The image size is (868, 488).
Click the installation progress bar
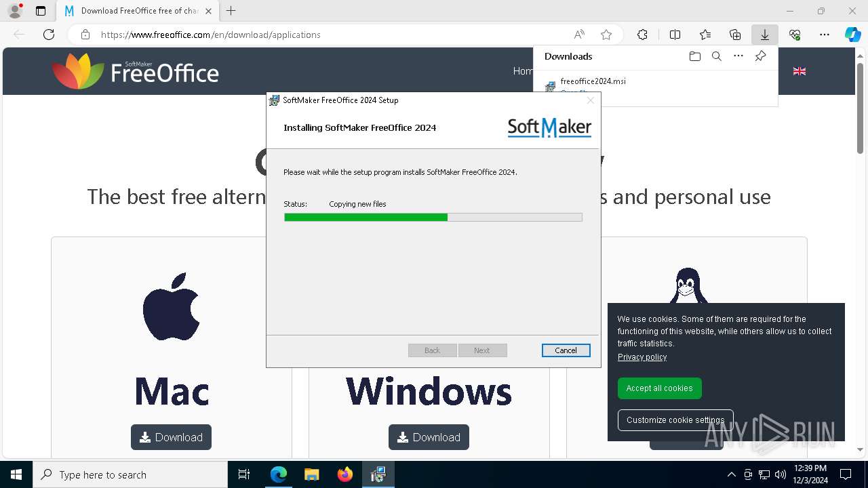433,218
